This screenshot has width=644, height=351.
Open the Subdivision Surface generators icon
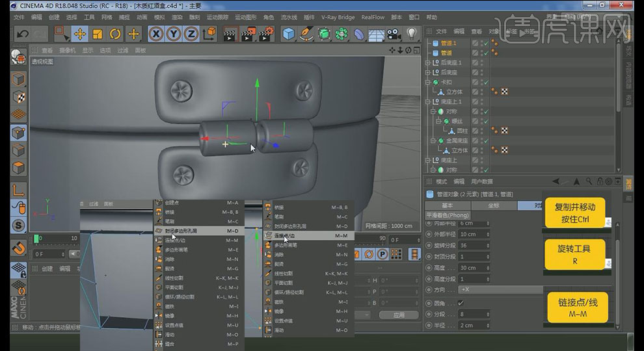click(x=324, y=34)
